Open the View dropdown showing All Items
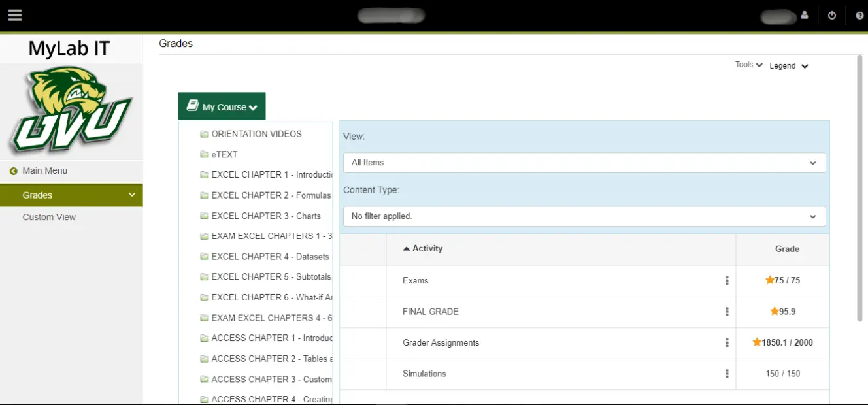The image size is (868, 405). coord(584,163)
